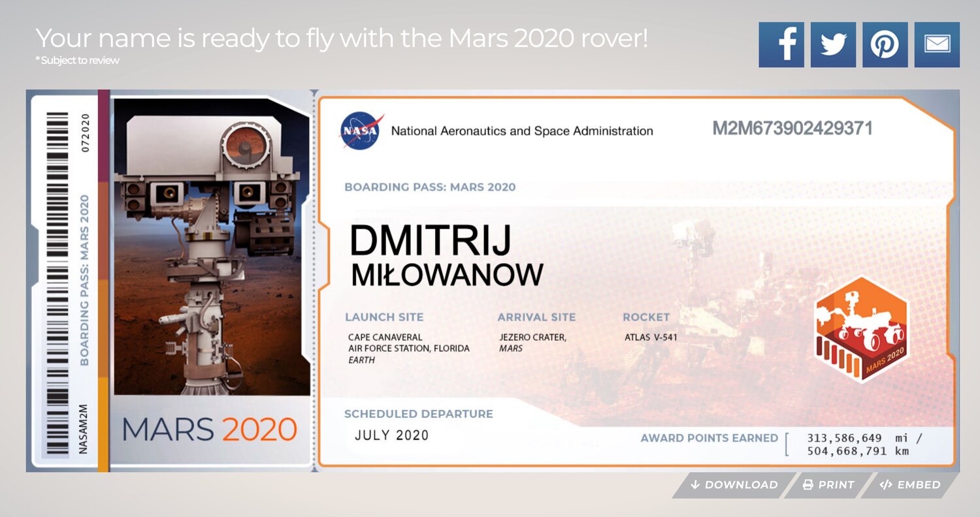This screenshot has height=517, width=980.
Task: Click the vertical "NASAM2M" stub code
Action: (83, 429)
